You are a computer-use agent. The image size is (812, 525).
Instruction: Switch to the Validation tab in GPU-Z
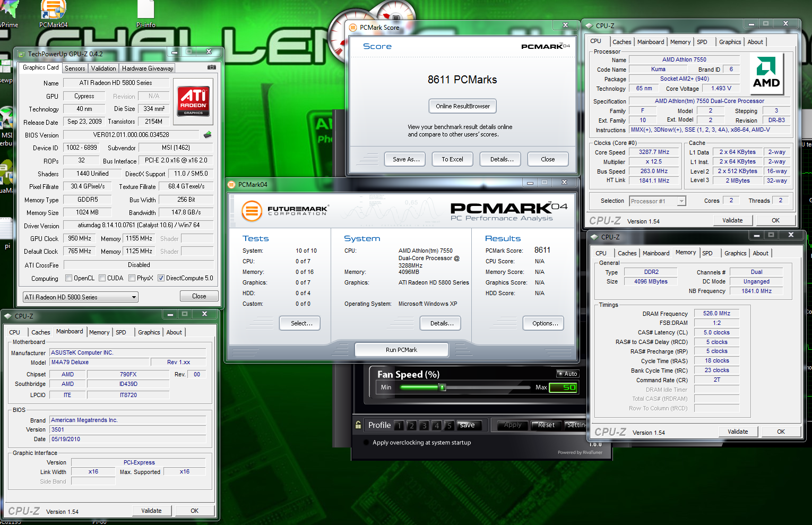click(103, 68)
